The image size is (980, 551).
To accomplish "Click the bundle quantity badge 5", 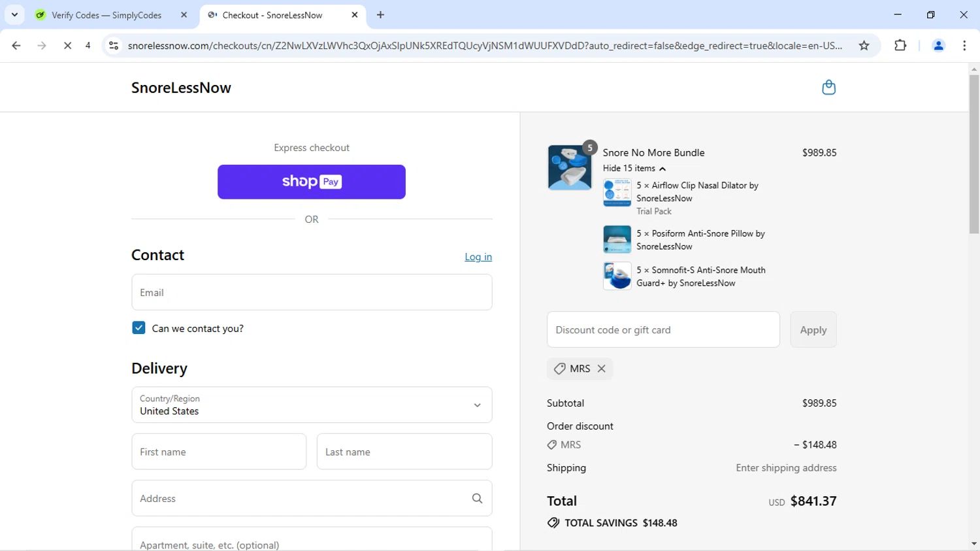I will 590,148.
